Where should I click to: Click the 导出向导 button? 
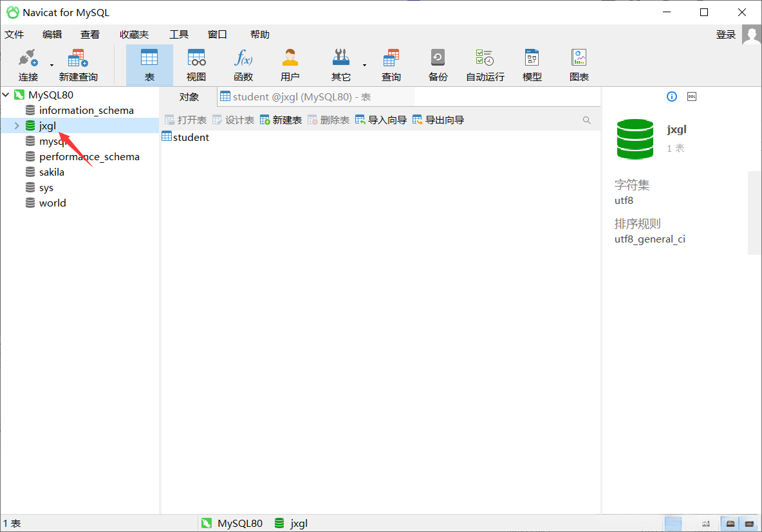point(438,120)
